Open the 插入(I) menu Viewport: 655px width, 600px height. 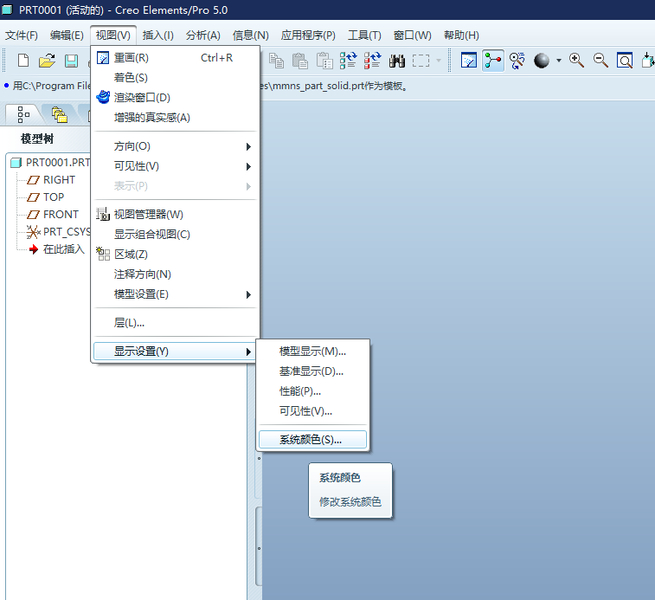158,36
